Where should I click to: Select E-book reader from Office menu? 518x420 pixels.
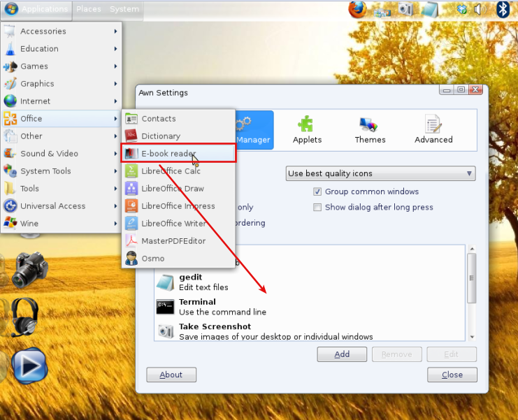click(178, 153)
